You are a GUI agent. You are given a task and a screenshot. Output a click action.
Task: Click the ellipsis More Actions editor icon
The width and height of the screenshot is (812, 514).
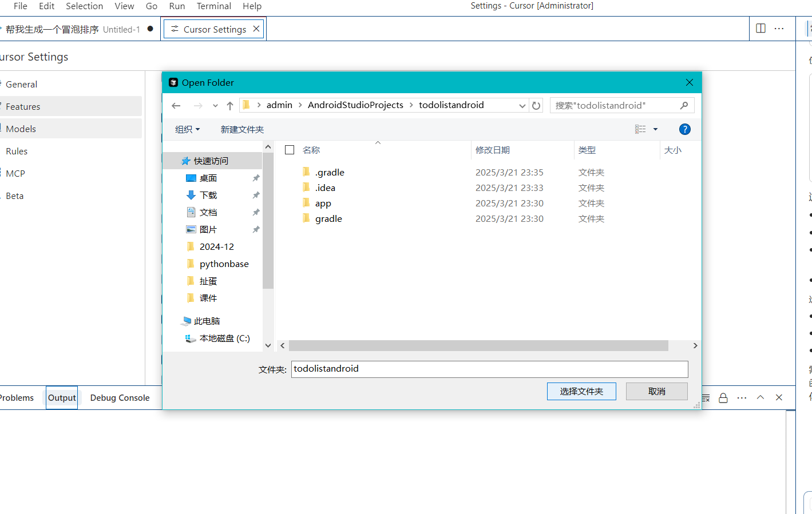click(779, 28)
